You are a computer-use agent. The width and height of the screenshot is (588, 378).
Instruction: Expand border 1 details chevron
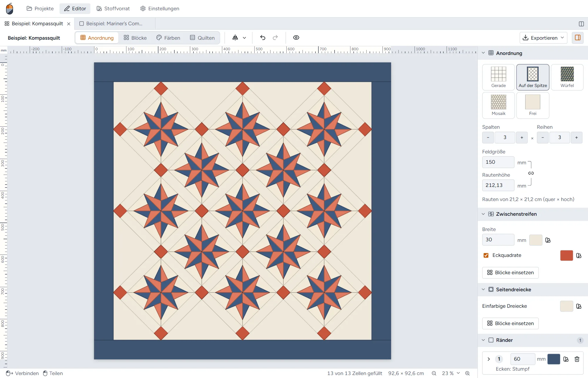(489, 359)
